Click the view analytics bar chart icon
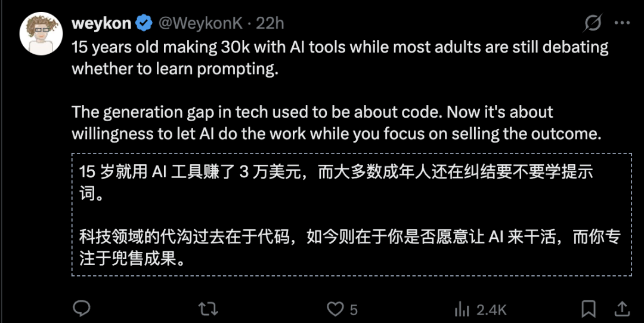Image resolution: width=644 pixels, height=323 pixels. [462, 309]
